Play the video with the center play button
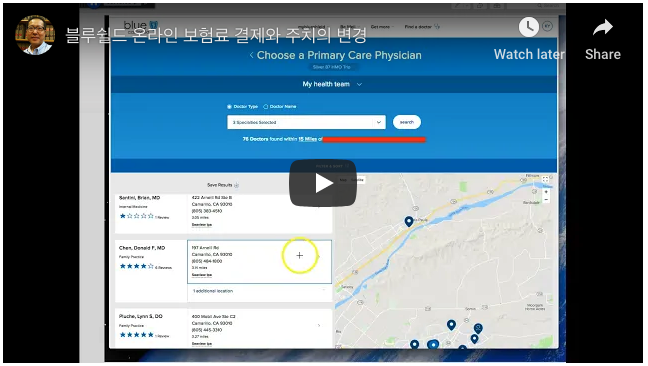 point(323,183)
